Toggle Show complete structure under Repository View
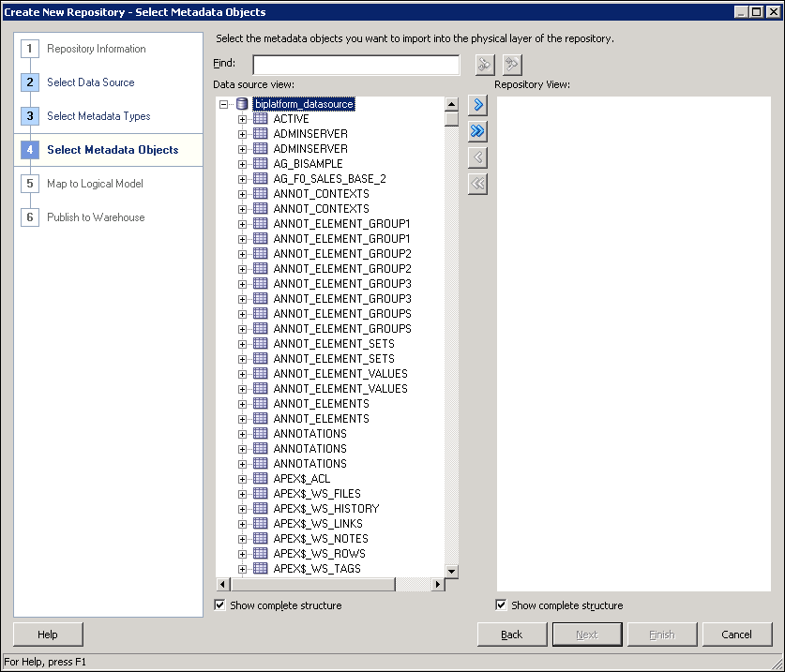The image size is (785, 672). (x=501, y=605)
